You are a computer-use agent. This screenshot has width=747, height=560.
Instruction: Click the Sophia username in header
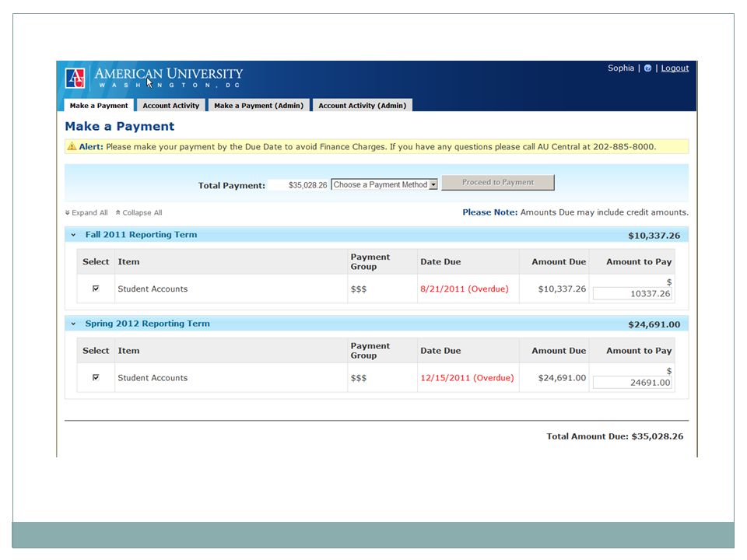(x=621, y=68)
